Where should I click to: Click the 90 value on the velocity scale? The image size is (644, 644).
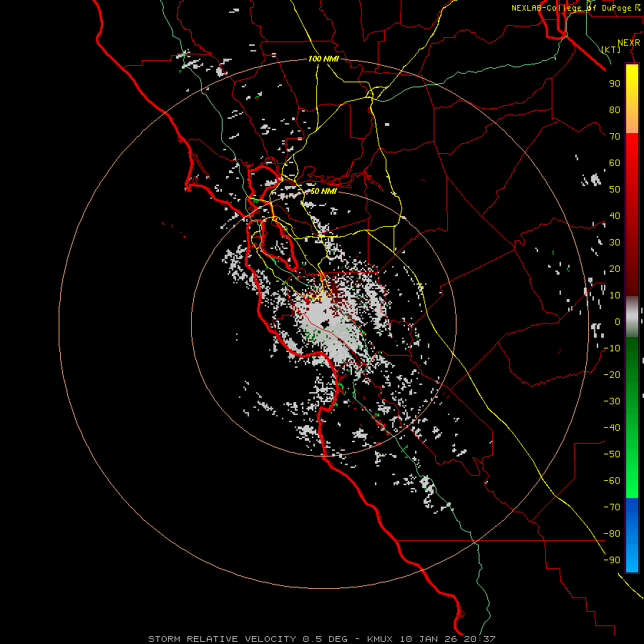615,84
